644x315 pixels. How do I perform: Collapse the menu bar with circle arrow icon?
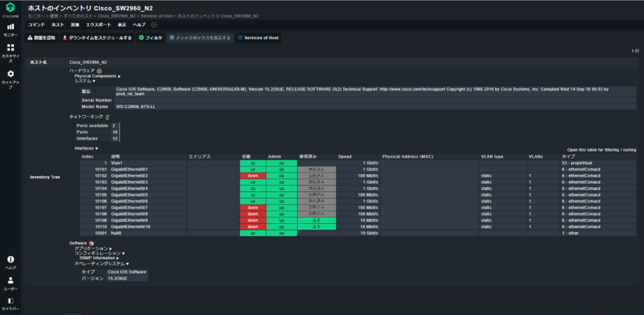tap(154, 25)
